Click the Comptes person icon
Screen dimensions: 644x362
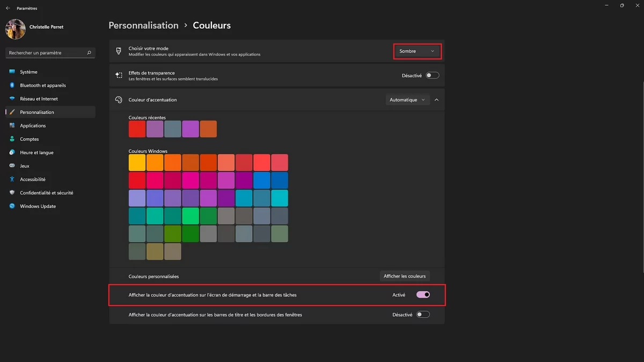pyautogui.click(x=12, y=139)
